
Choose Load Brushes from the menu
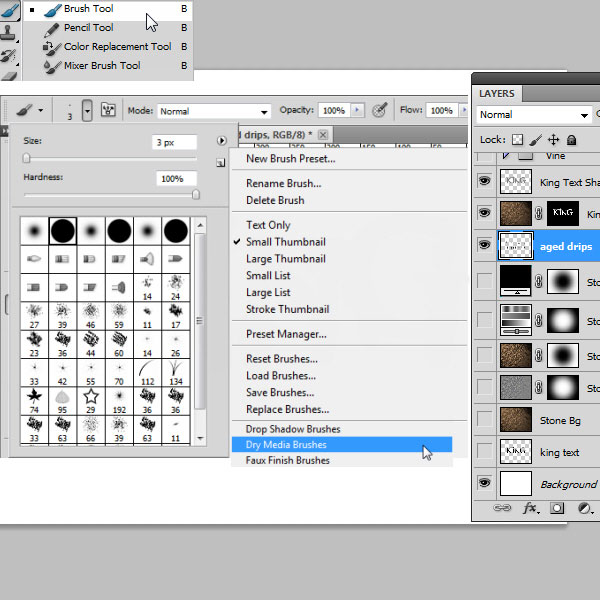click(x=281, y=376)
